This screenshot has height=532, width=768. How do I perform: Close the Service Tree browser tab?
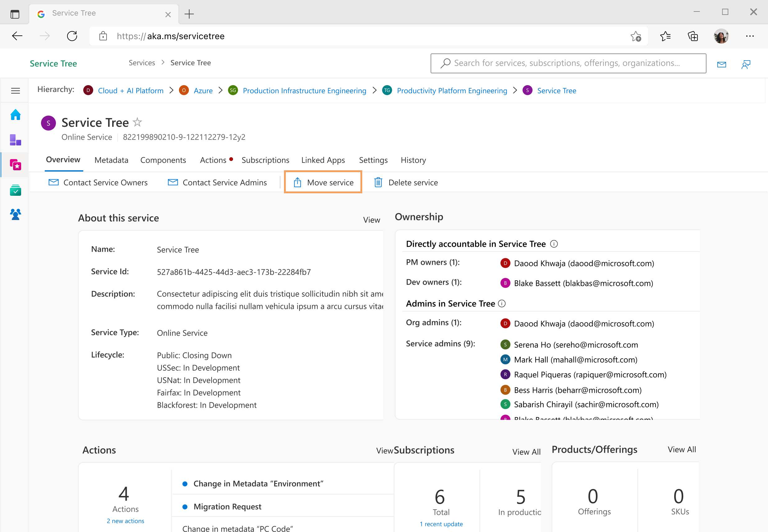(168, 14)
